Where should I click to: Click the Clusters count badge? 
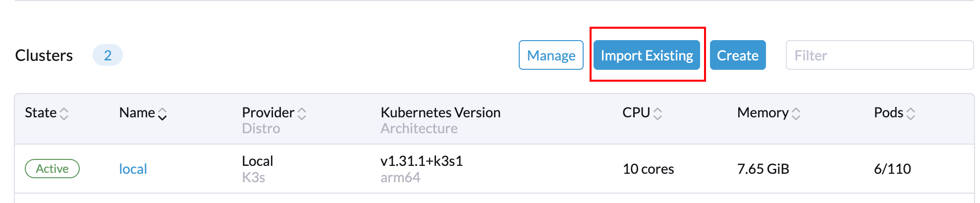[108, 55]
